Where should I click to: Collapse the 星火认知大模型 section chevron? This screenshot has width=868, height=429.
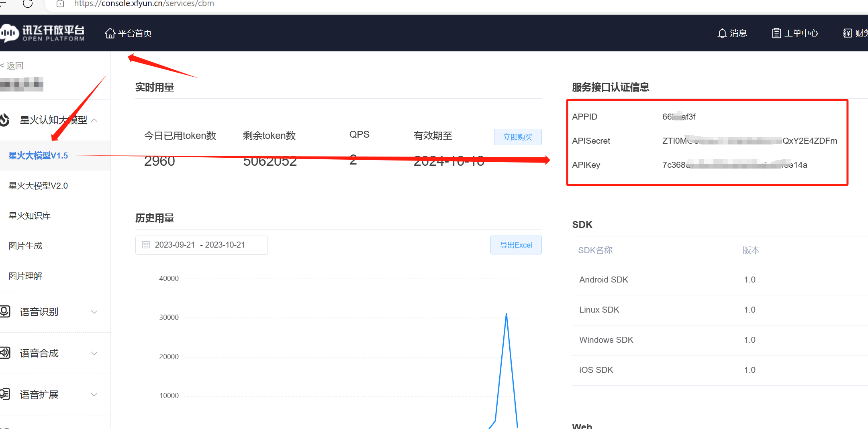tap(94, 120)
